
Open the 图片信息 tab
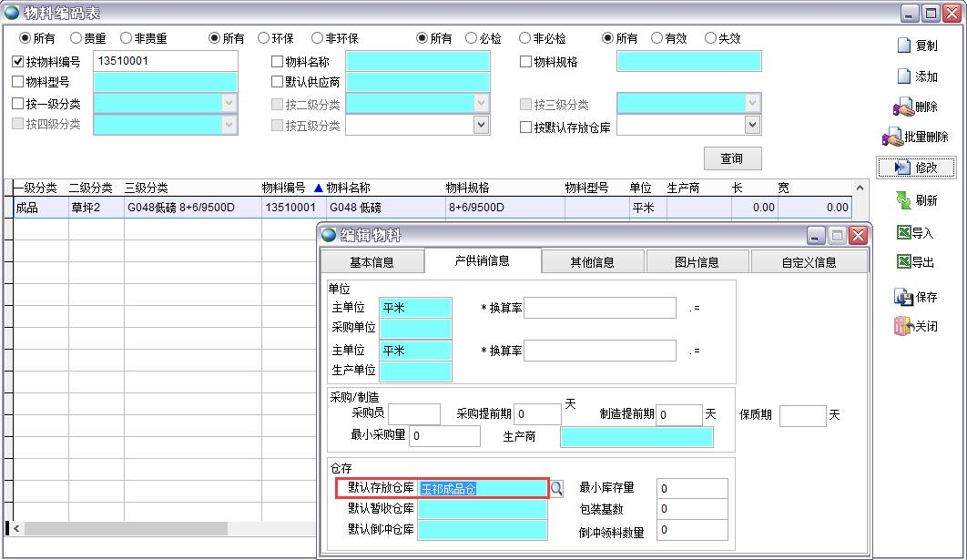(x=697, y=262)
